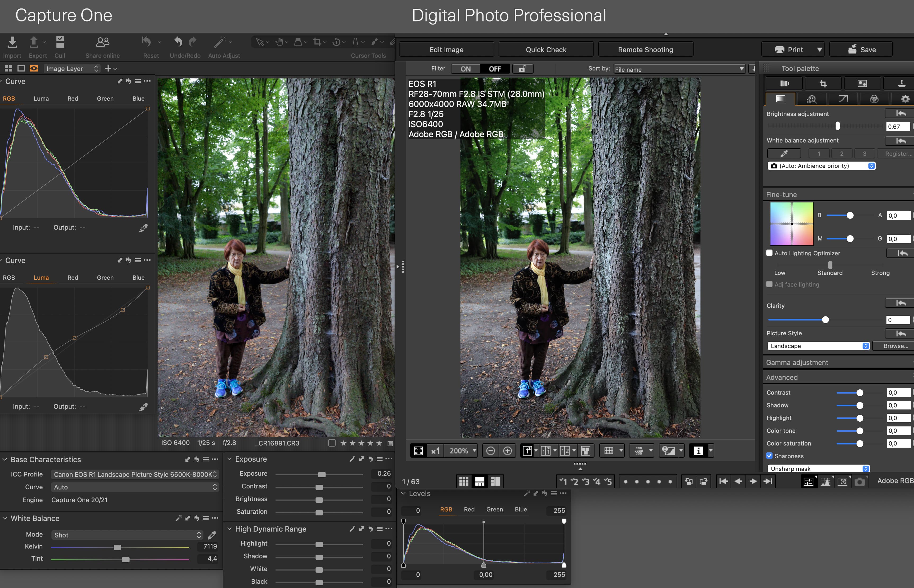Click the Brightness adjustment value field 0,67
This screenshot has height=588, width=914.
pos(898,126)
